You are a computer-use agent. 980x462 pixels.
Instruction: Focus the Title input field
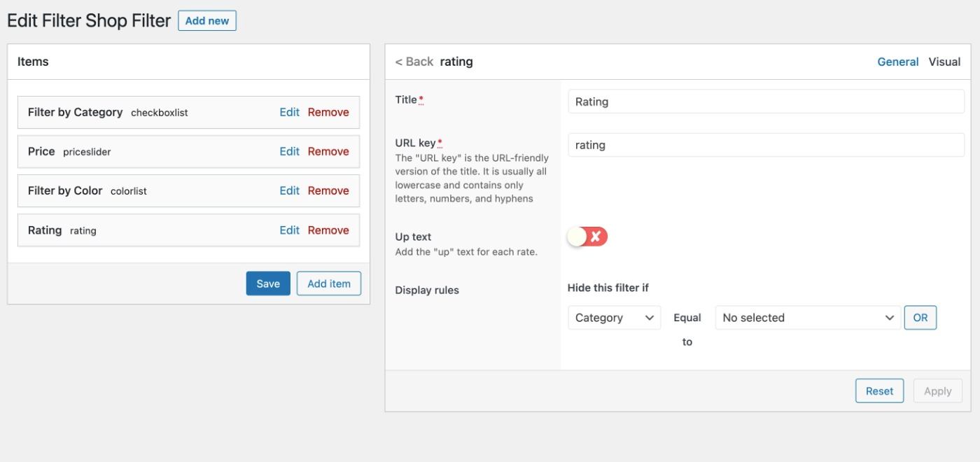[x=766, y=101]
